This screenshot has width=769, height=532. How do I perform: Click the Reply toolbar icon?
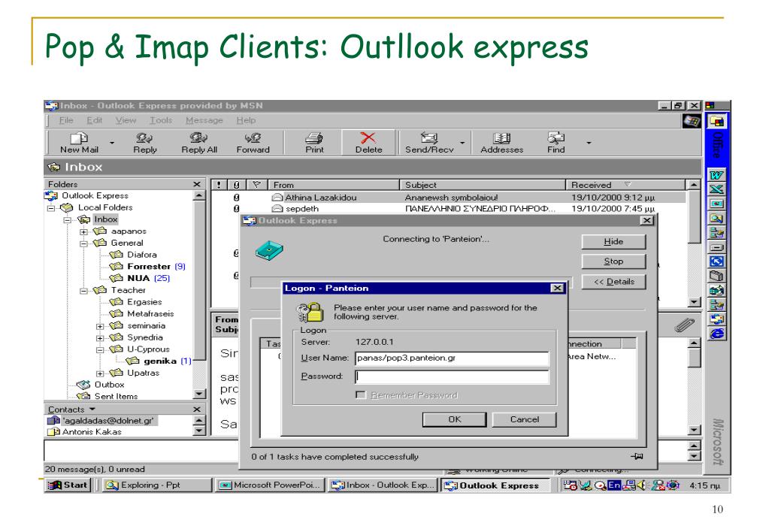click(x=144, y=143)
